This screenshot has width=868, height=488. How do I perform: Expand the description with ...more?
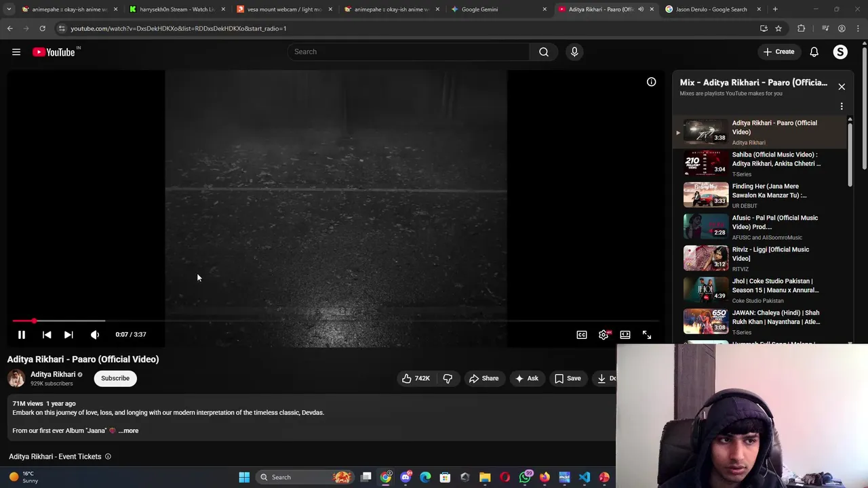128,430
